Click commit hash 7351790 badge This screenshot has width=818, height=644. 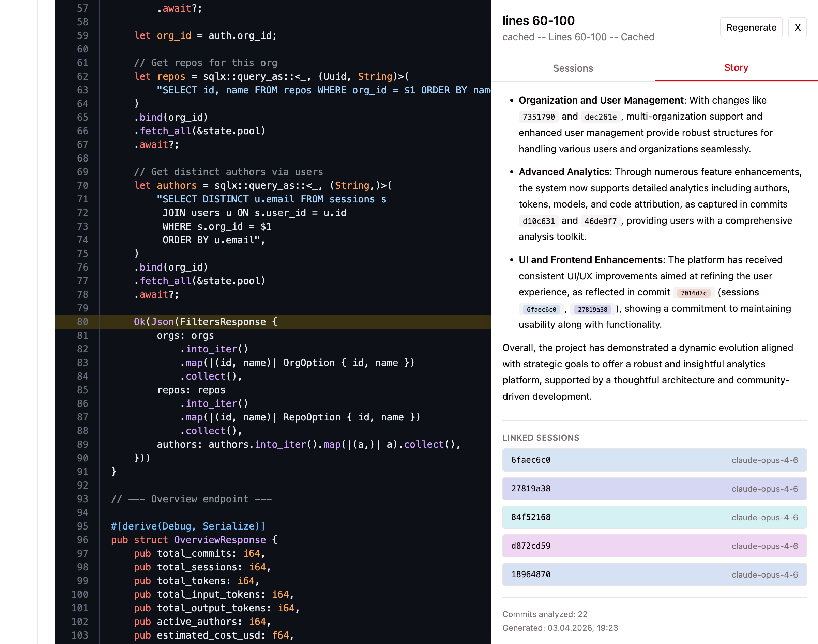tap(538, 117)
